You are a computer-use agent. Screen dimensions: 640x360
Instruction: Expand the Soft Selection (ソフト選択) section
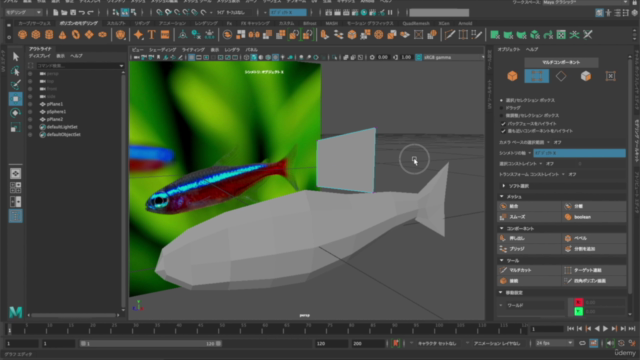(504, 186)
